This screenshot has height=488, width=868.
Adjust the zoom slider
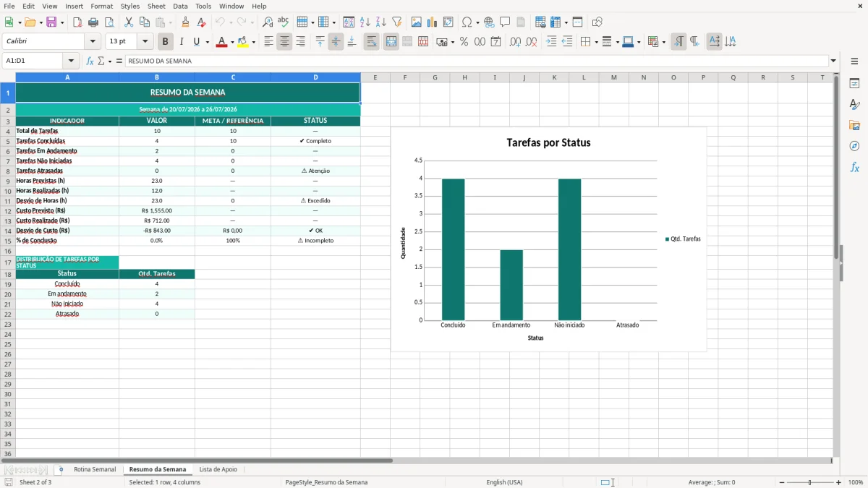point(810,482)
